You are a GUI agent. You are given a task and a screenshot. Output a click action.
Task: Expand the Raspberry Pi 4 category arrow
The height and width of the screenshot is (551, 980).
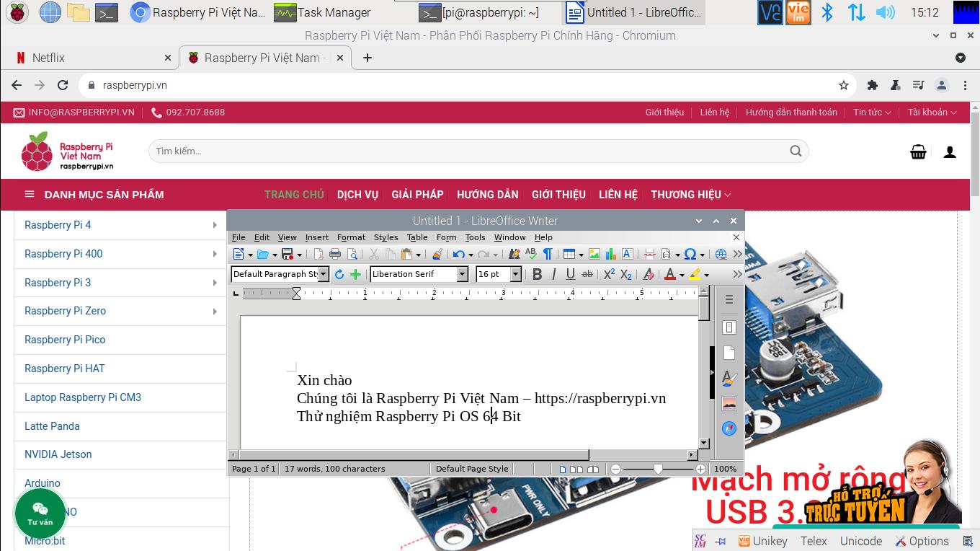pyautogui.click(x=215, y=225)
